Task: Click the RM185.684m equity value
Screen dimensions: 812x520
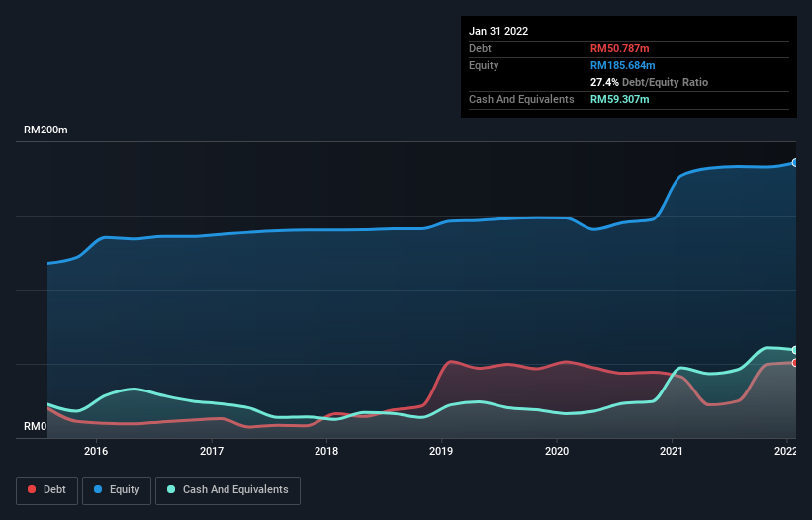Action: click(x=622, y=65)
